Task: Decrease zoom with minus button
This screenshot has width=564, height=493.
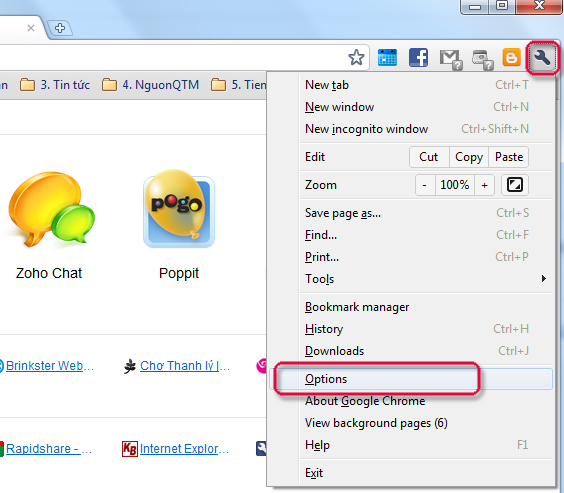Action: [x=425, y=185]
